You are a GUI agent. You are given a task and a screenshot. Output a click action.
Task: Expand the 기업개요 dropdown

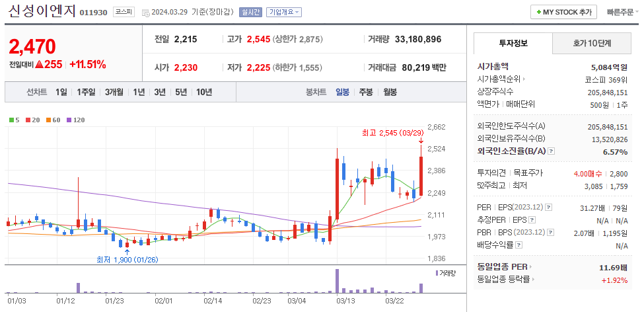point(284,12)
